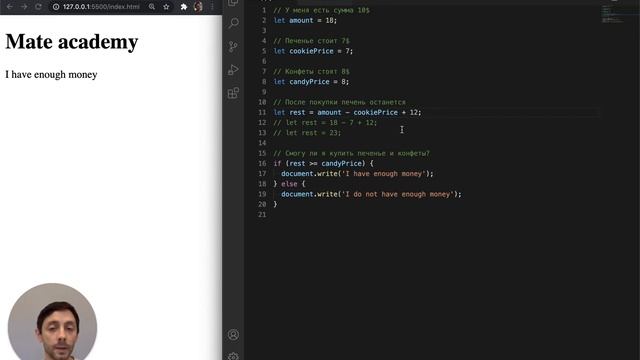This screenshot has height=360, width=640.
Task: Click the site info icon in address bar
Action: (56, 7)
